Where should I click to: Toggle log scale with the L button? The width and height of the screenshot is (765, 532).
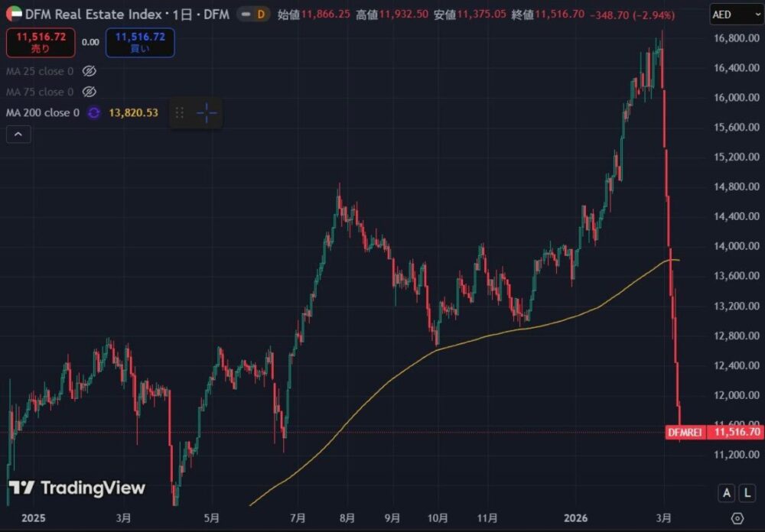[x=749, y=494]
